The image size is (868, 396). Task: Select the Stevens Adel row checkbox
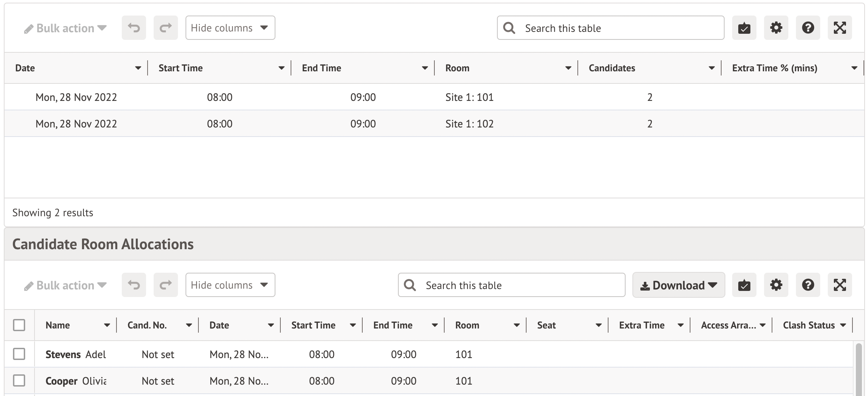(x=19, y=354)
